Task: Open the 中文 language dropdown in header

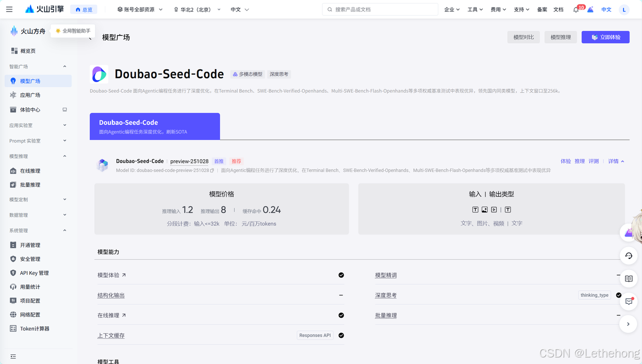Action: (x=240, y=10)
